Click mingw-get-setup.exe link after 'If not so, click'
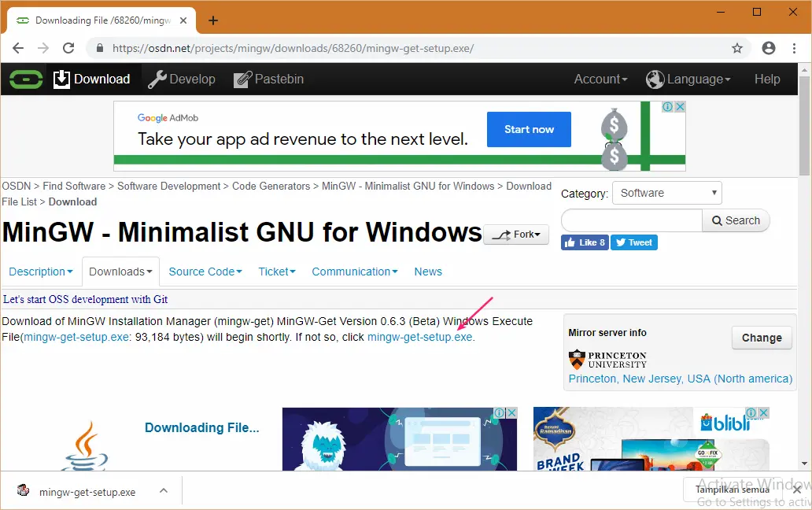This screenshot has width=812, height=510. click(x=420, y=337)
